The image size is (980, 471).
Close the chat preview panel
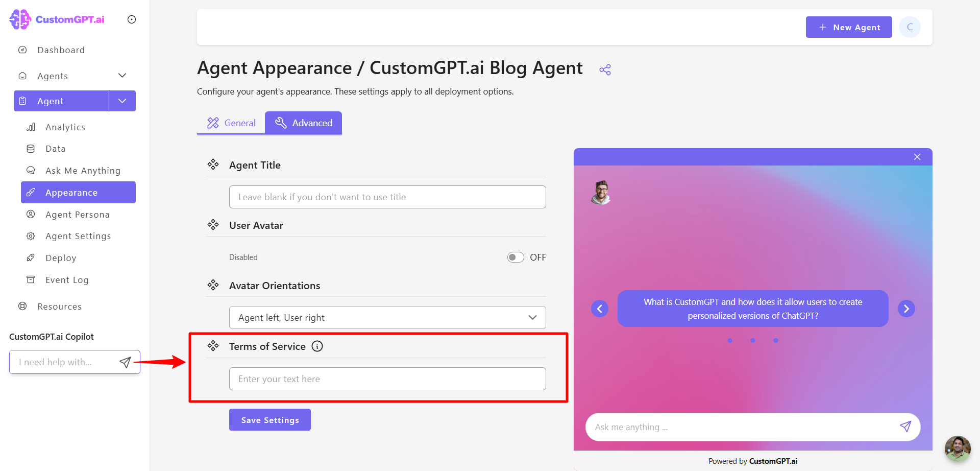[917, 157]
